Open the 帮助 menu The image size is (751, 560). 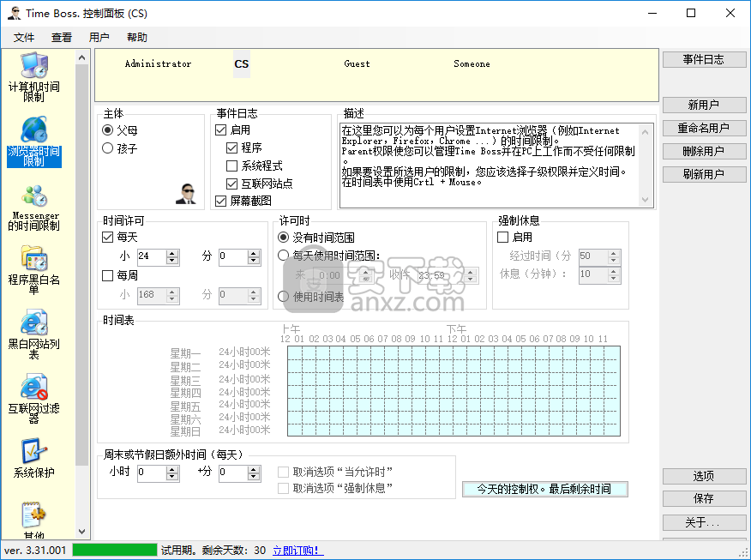(137, 38)
